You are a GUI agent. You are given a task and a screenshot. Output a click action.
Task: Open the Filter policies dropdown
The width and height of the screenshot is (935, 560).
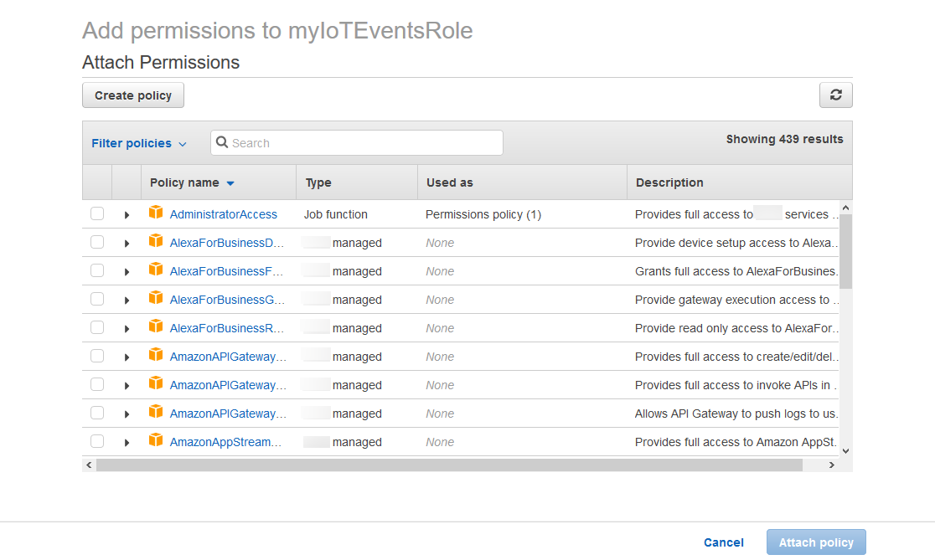(x=138, y=143)
